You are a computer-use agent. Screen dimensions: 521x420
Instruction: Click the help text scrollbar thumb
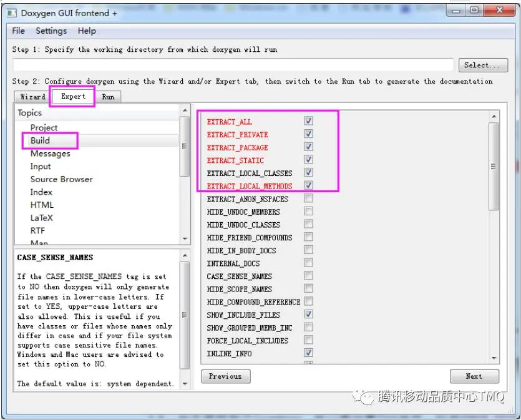click(x=185, y=315)
